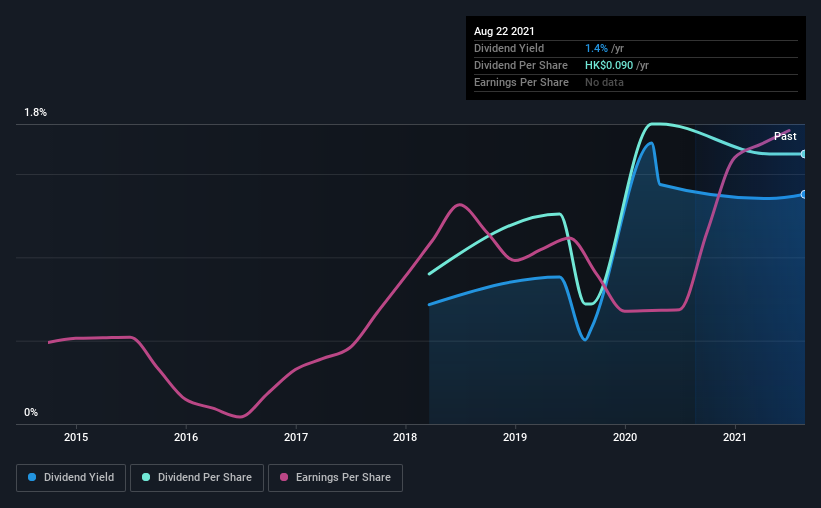
Task: Click the 2015 x-axis label
Action: point(76,437)
